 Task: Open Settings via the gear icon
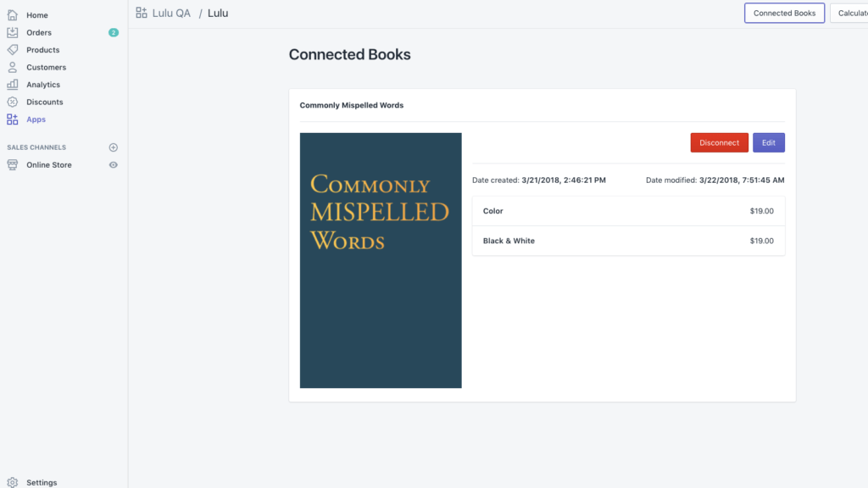coord(13,482)
